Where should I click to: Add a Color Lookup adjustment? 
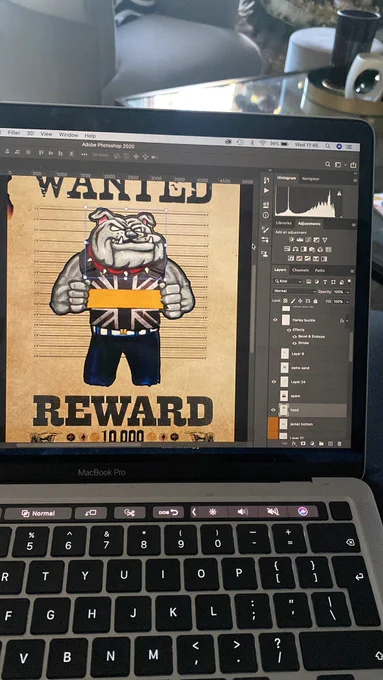(328, 249)
